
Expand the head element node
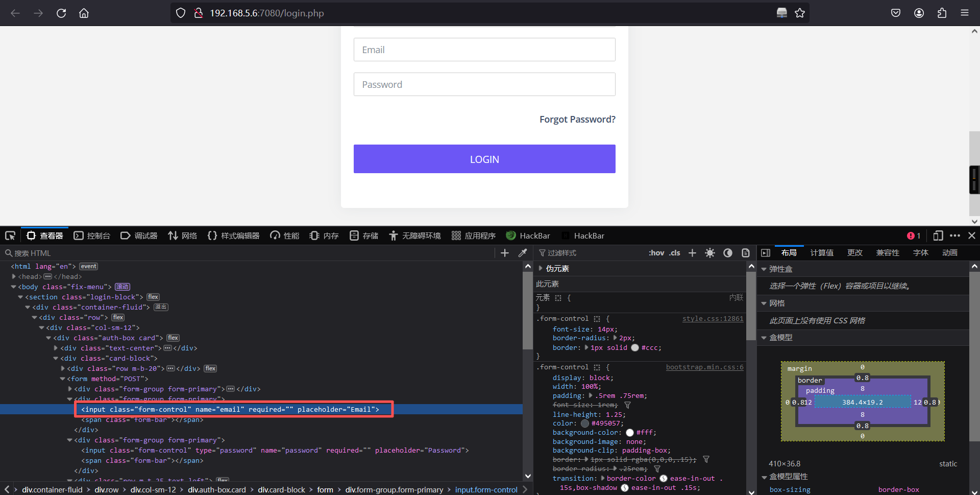click(x=14, y=276)
